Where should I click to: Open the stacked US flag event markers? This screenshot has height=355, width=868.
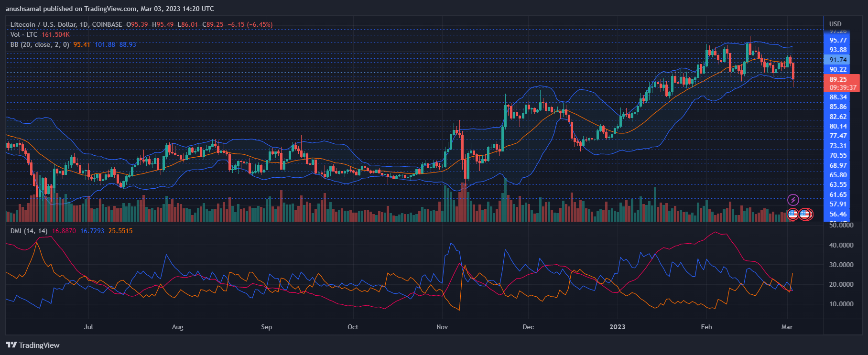[x=806, y=215]
